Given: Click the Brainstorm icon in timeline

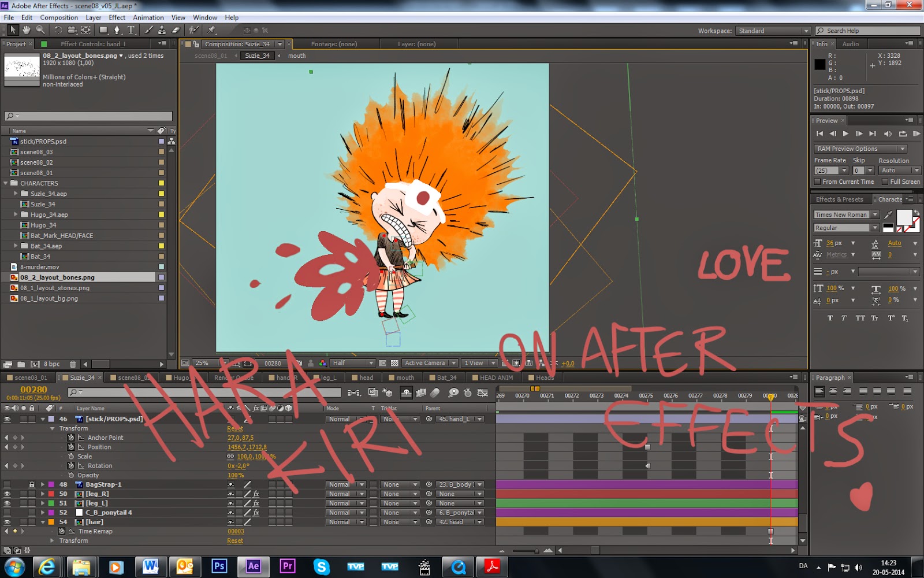Looking at the screenshot, I should pyautogui.click(x=453, y=393).
